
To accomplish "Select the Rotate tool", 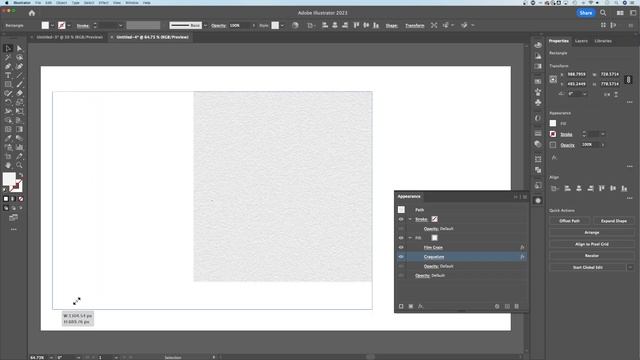I will pyautogui.click(x=8, y=102).
